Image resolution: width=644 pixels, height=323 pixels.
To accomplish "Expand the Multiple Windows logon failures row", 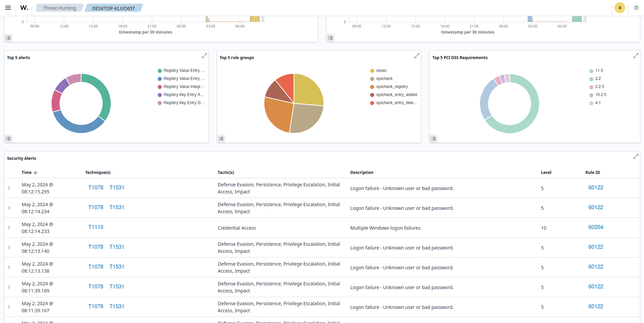I will [9, 228].
